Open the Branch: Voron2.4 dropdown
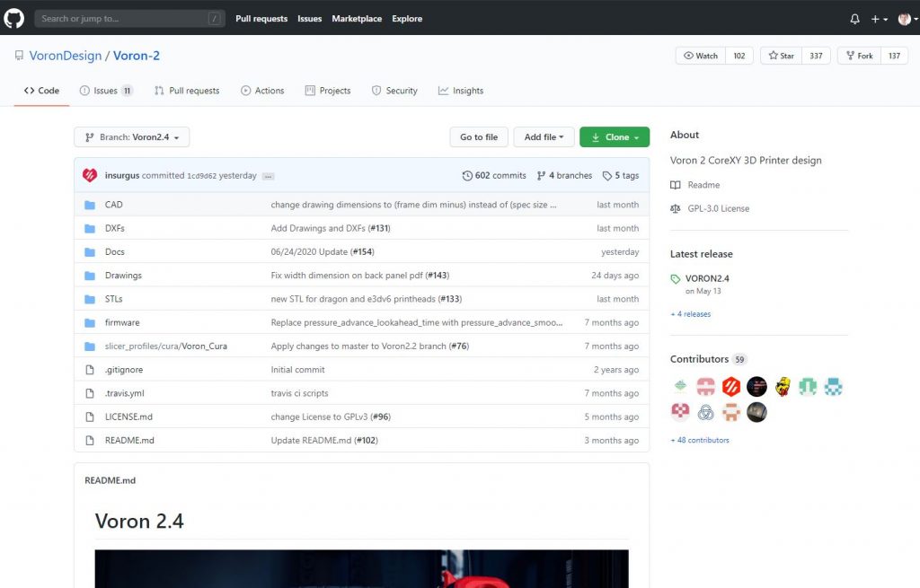This screenshot has width=920, height=588. [131, 137]
